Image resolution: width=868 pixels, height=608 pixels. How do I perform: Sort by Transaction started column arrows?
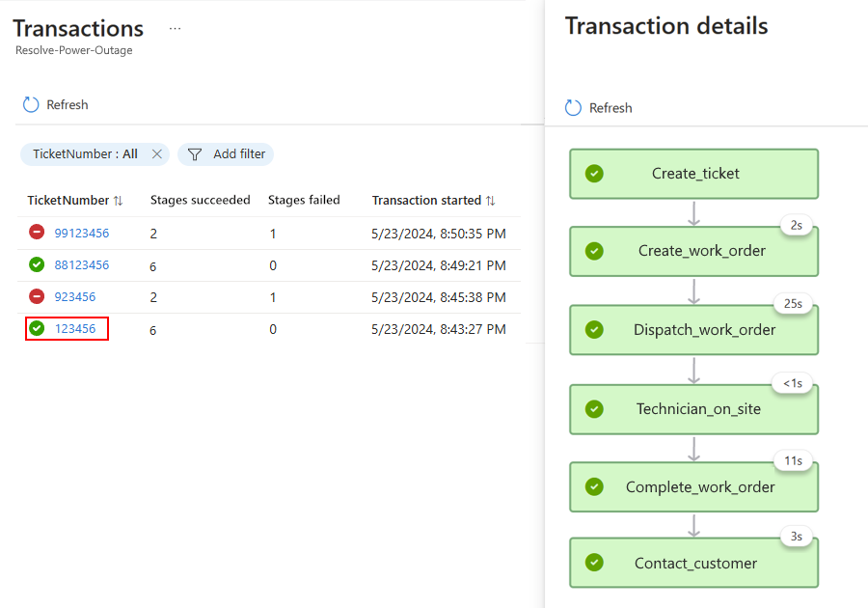[x=490, y=201]
